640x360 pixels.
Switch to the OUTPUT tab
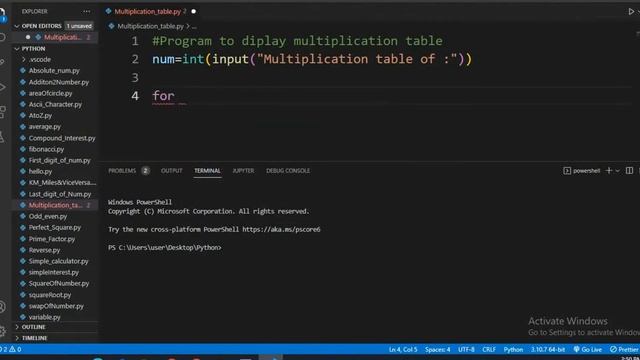point(171,171)
